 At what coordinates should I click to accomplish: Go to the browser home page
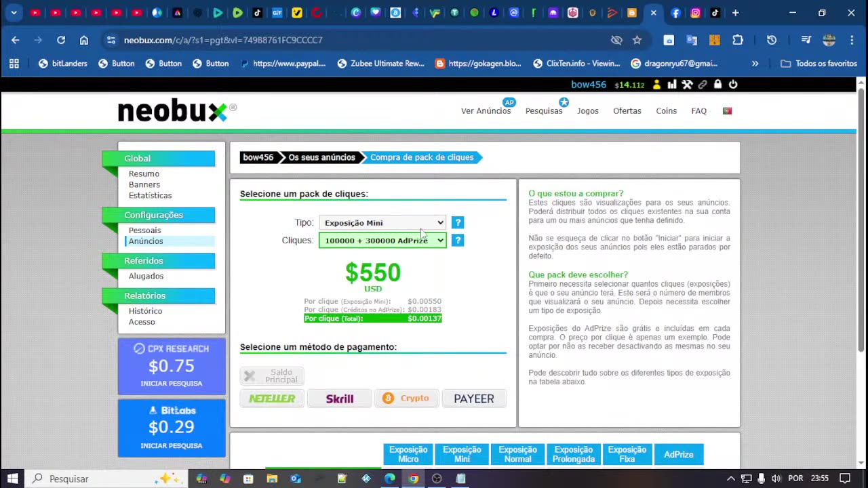click(84, 40)
